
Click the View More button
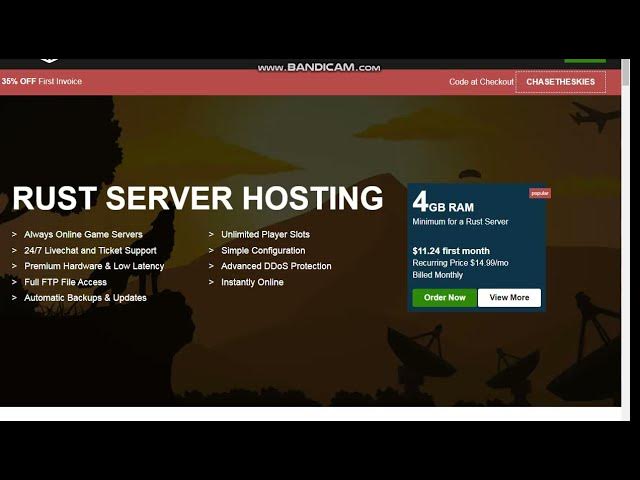point(509,298)
